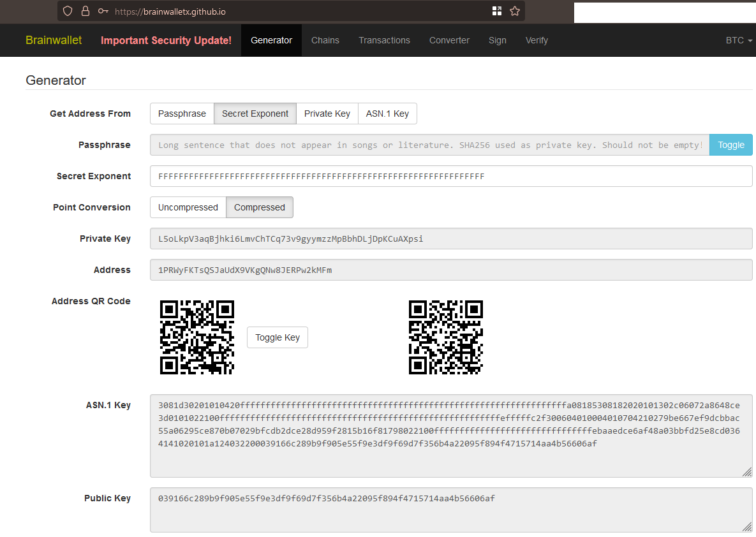Open the Transactions tab
756x537 pixels.
(384, 40)
